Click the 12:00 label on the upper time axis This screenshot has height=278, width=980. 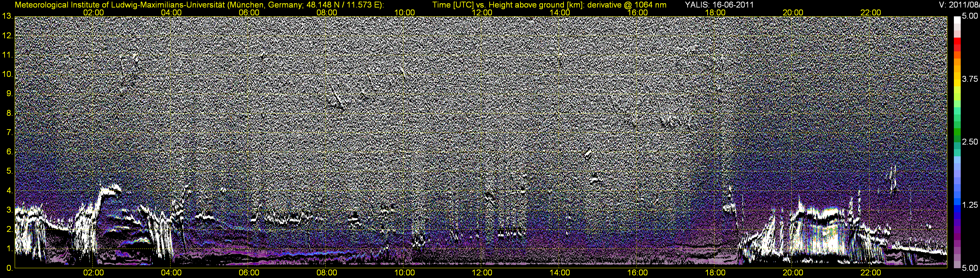(482, 12)
